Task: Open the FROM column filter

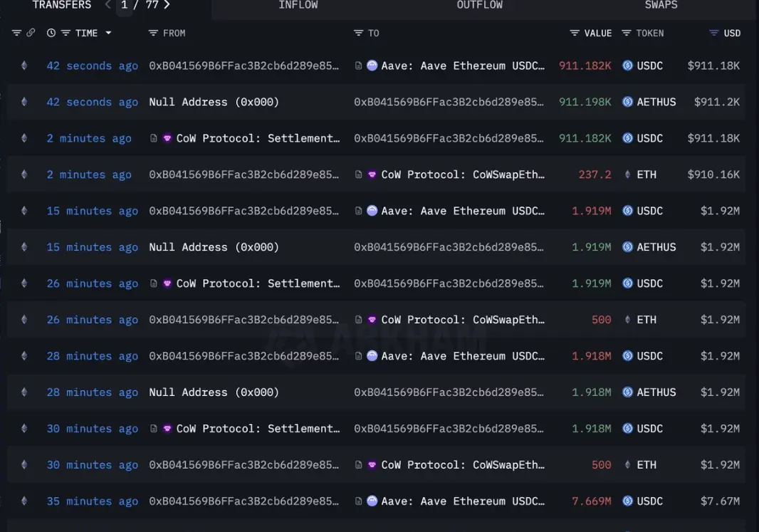Action: pyautogui.click(x=153, y=33)
